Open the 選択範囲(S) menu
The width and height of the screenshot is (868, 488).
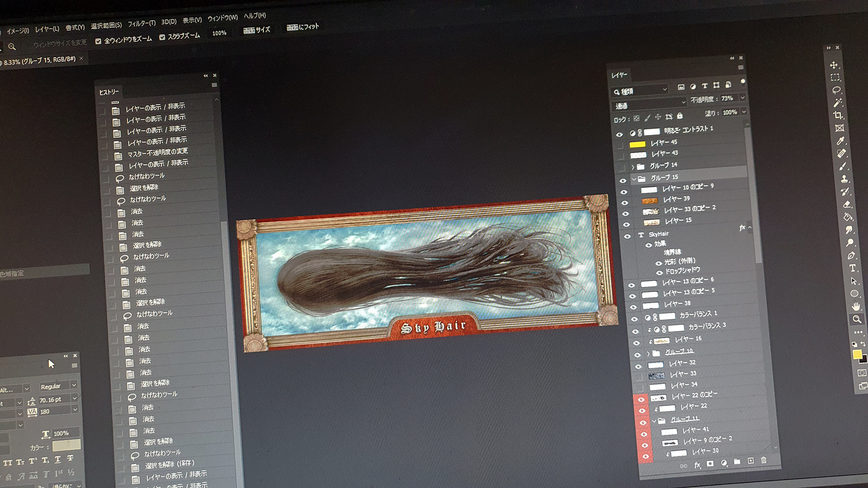106,26
